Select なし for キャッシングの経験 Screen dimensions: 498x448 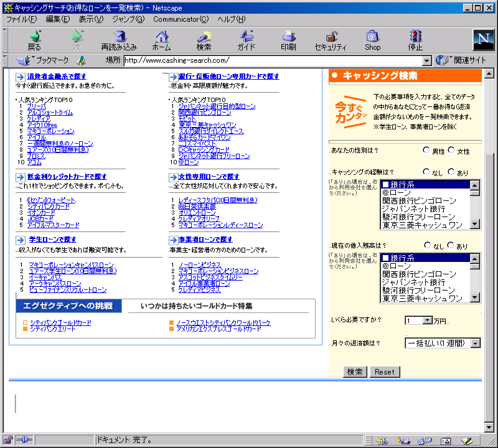click(x=426, y=172)
